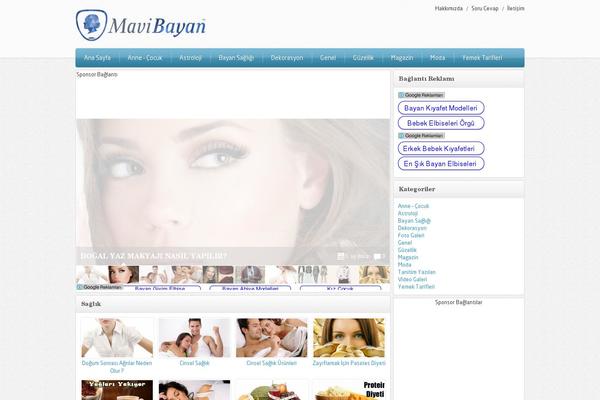Open the Dekorasyon category in the sidebar
This screenshot has height=400, width=600.
(x=412, y=228)
